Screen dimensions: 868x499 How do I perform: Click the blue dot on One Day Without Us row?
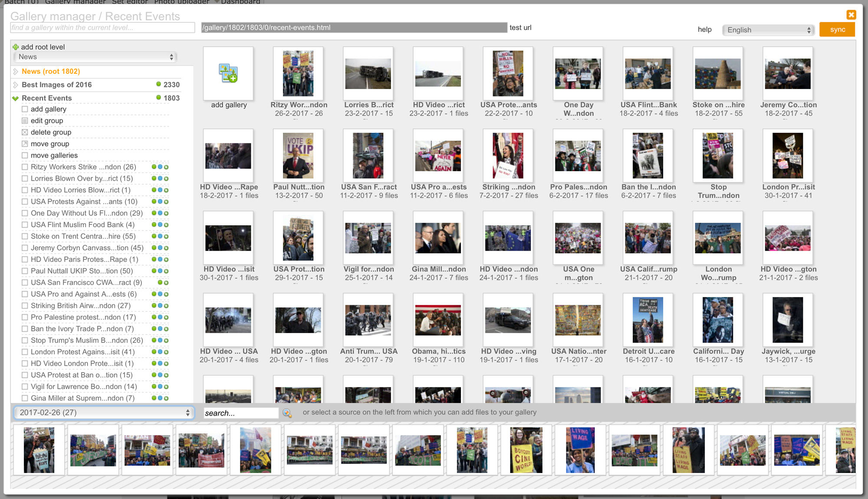coord(160,213)
